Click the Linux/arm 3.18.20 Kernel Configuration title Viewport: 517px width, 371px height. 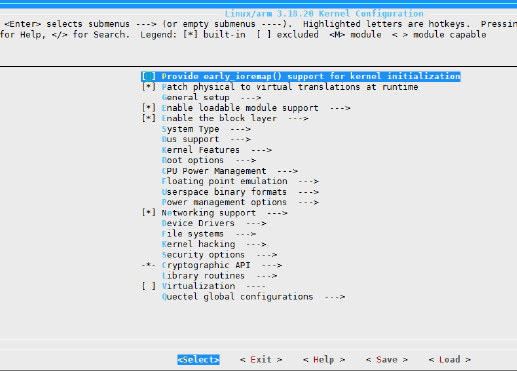click(x=324, y=14)
